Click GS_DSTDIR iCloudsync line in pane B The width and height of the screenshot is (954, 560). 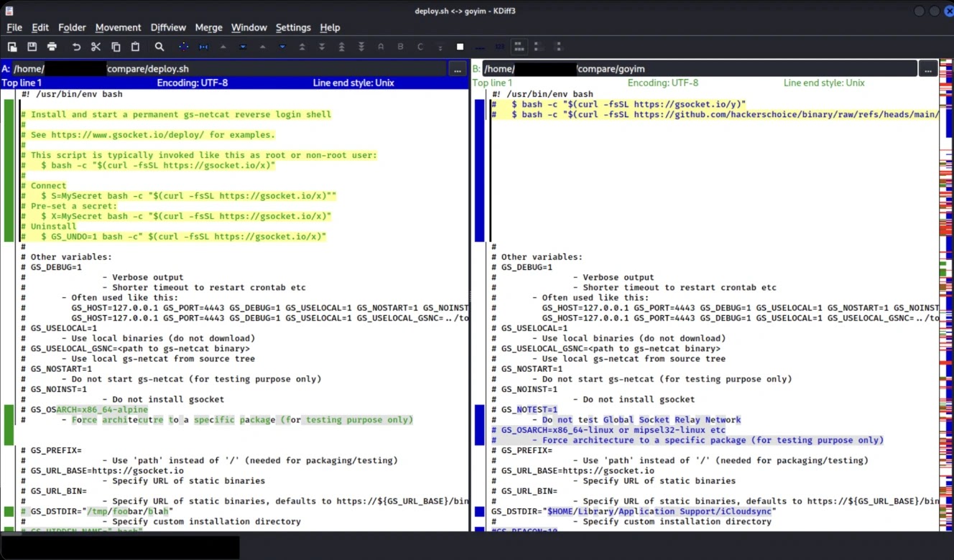(634, 511)
